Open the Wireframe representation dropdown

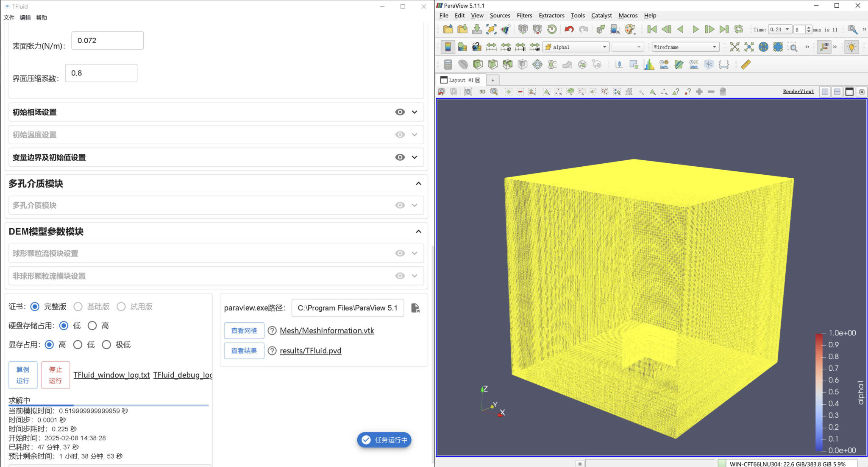coord(685,47)
